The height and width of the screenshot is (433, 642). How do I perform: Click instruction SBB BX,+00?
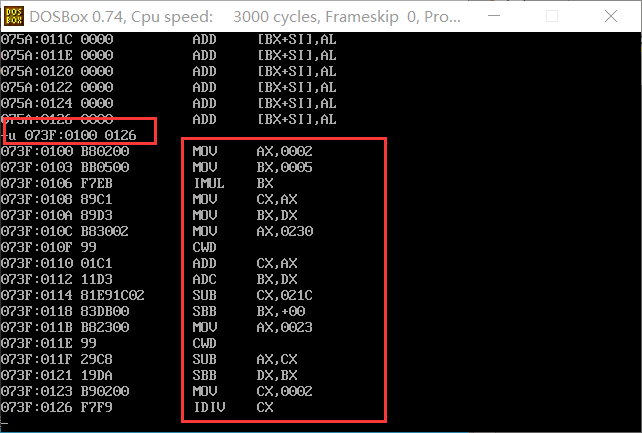[249, 311]
